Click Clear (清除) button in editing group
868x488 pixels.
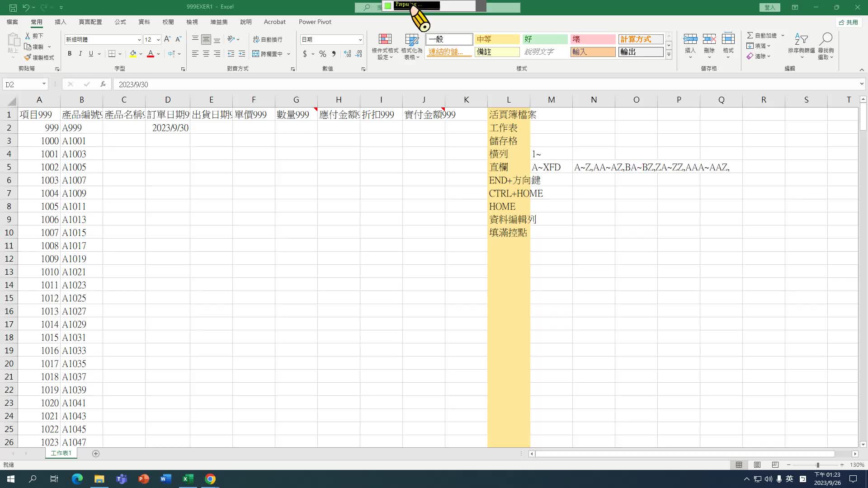point(758,56)
